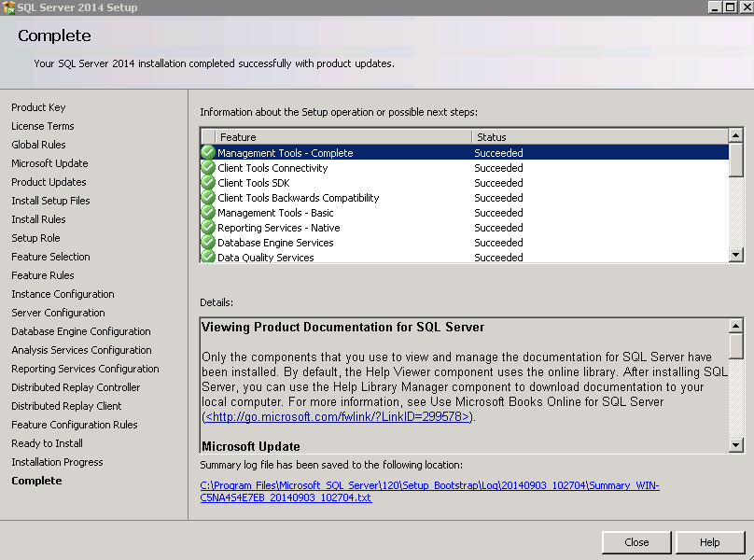Click the check icon beside Data Quality Services
The width and height of the screenshot is (754, 560).
pyautogui.click(x=208, y=257)
